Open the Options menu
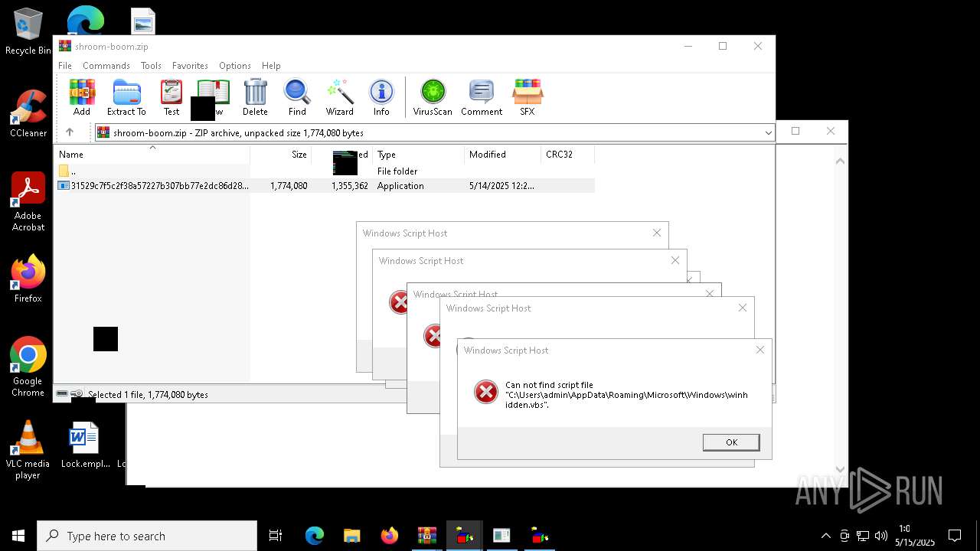Image resolution: width=980 pixels, height=551 pixels. pyautogui.click(x=235, y=66)
